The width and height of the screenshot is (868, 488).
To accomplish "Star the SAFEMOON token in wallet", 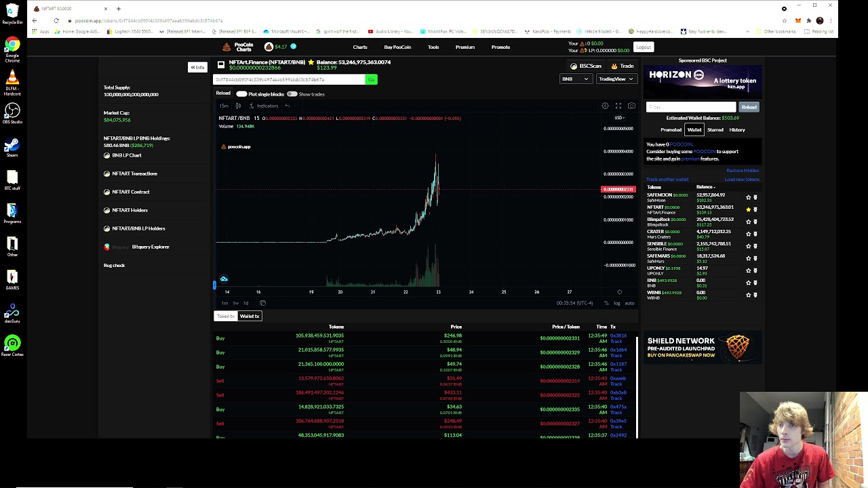I will [x=749, y=197].
